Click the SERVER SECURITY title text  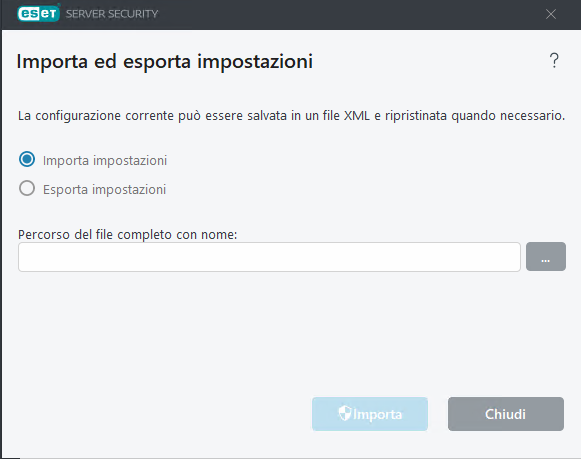[112, 14]
